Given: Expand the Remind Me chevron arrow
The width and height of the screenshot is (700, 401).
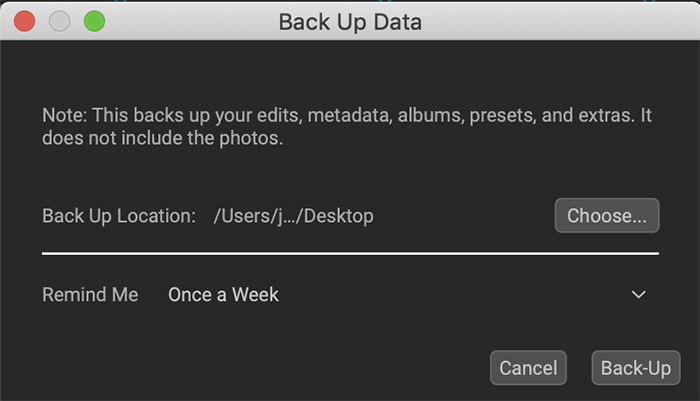Looking at the screenshot, I should (x=639, y=295).
